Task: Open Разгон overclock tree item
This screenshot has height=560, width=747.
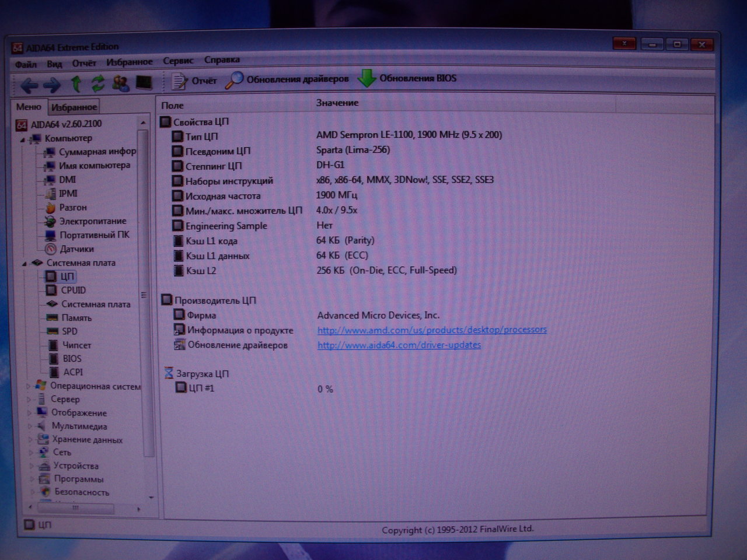Action: [66, 208]
